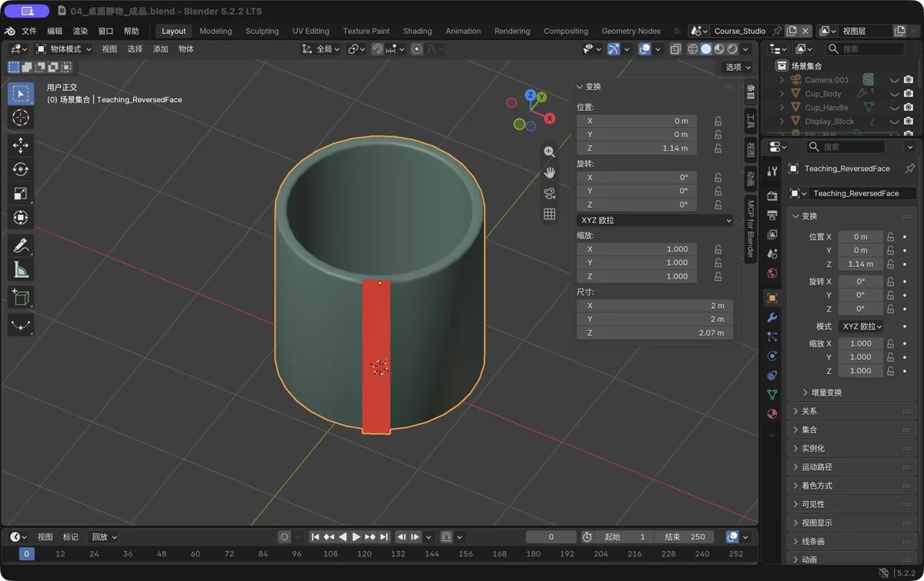Pick the Measure tool
Viewport: 924px width, 581px height.
21,270
